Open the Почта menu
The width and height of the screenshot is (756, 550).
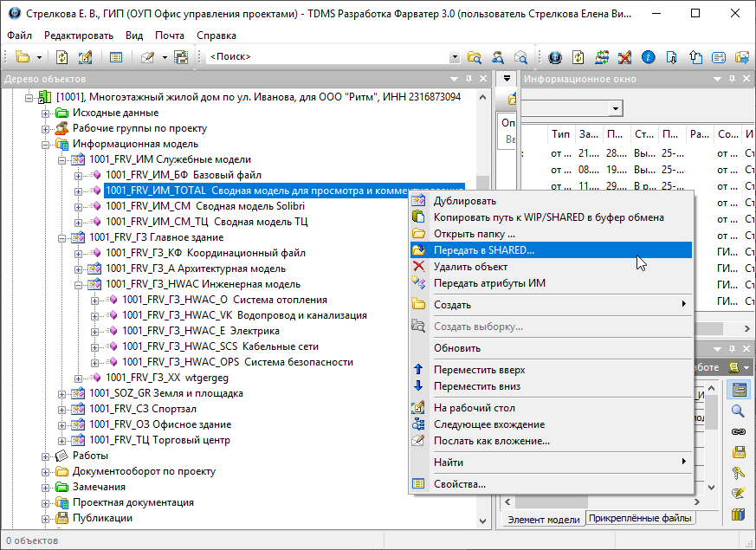[x=170, y=36]
